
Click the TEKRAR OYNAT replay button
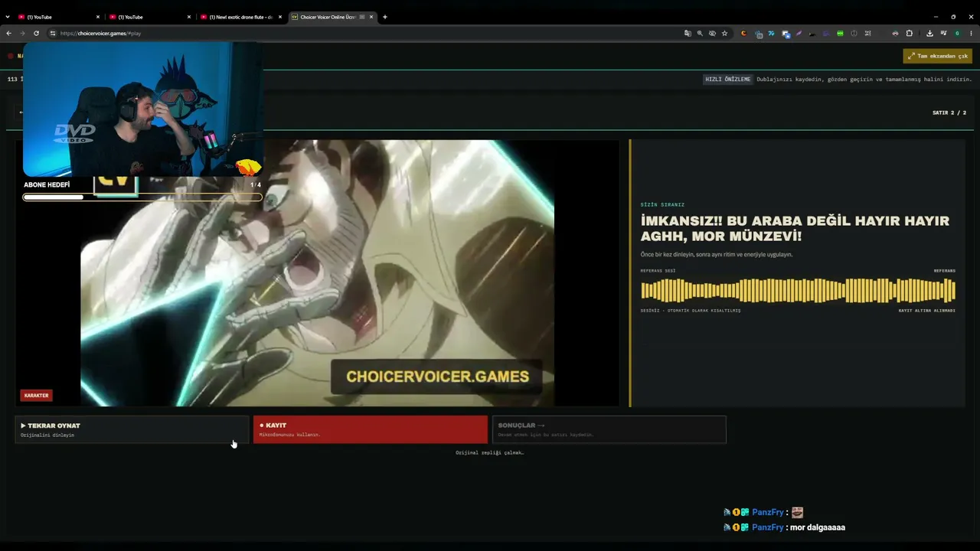coord(132,429)
